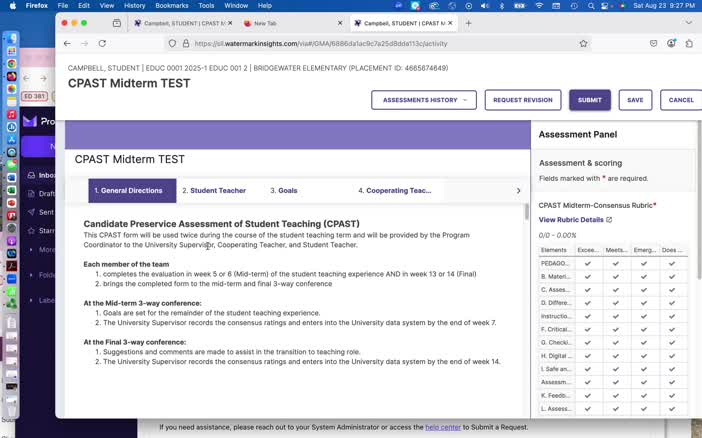This screenshot has width=702, height=438.
Task: Open the Firefox extensions puzzle icon
Action: [x=689, y=43]
